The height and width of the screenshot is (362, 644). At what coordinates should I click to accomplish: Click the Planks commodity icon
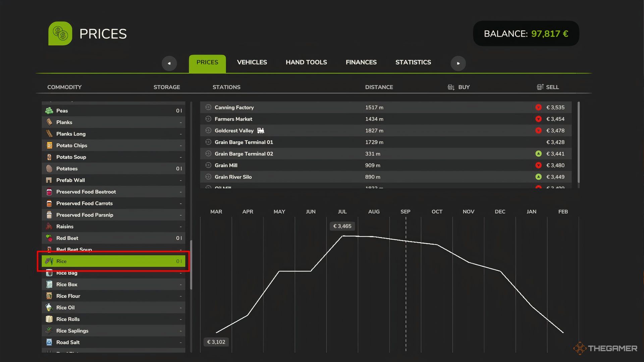point(49,122)
